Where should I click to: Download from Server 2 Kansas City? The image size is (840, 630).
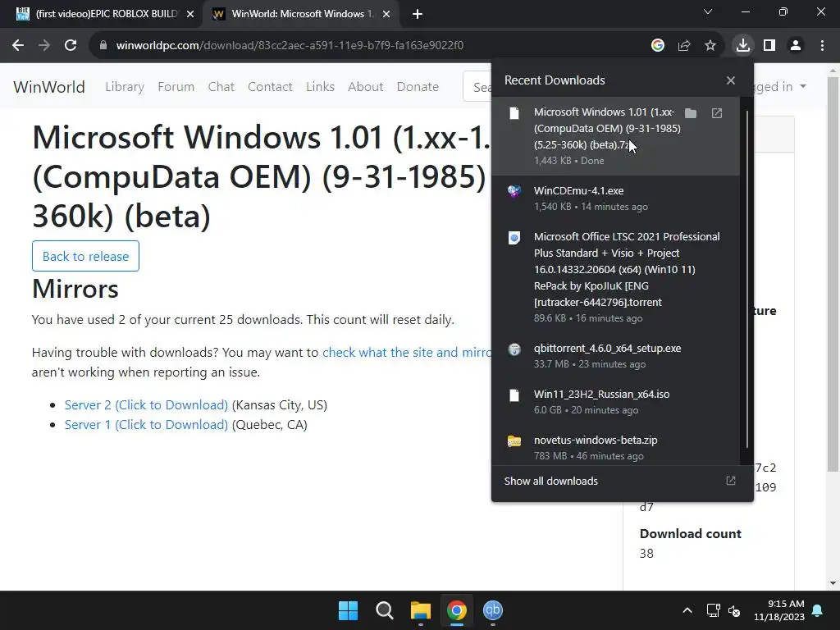(146, 405)
